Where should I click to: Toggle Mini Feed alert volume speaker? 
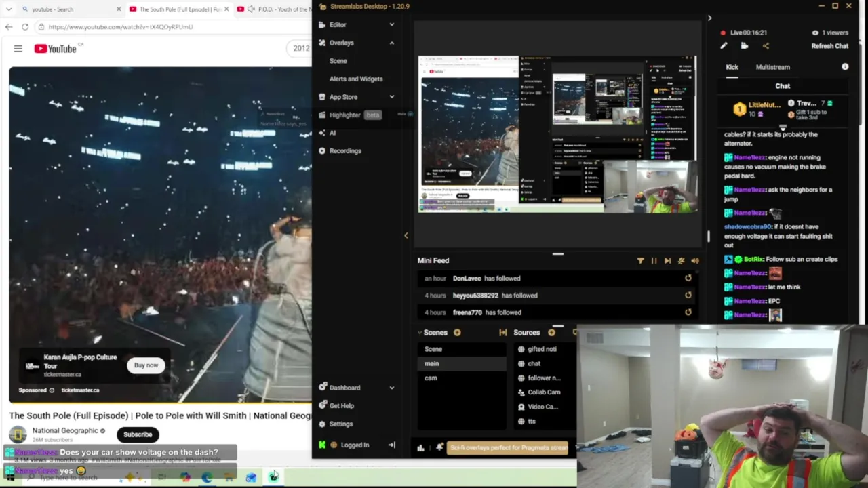[695, 260]
